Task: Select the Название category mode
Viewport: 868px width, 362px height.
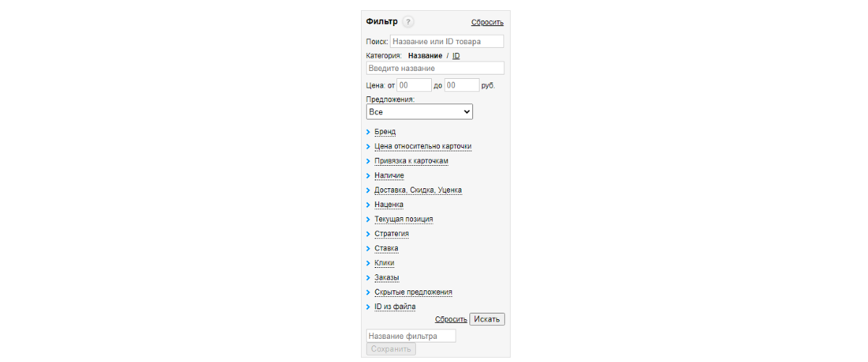Action: (x=425, y=56)
